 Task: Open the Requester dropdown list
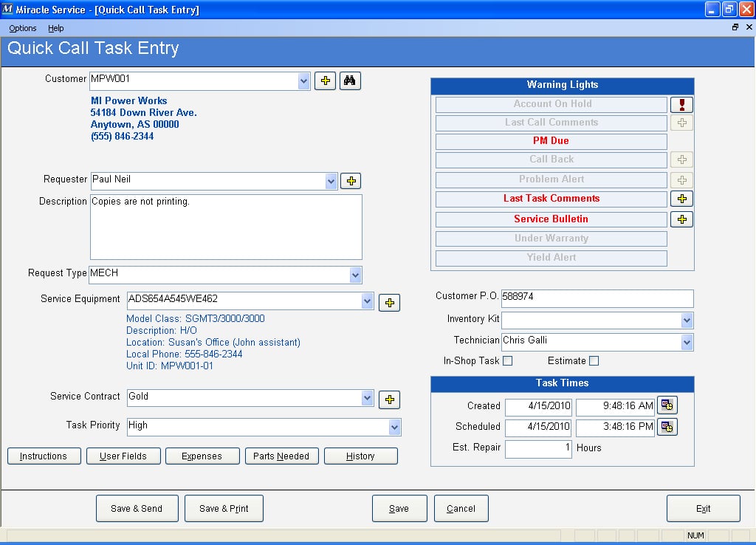(331, 182)
